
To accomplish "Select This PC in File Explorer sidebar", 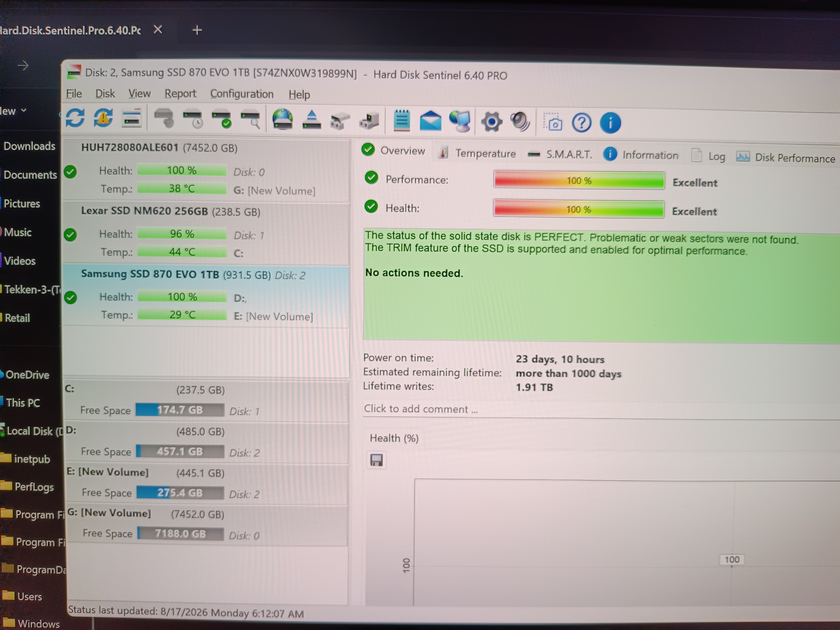I will (23, 403).
